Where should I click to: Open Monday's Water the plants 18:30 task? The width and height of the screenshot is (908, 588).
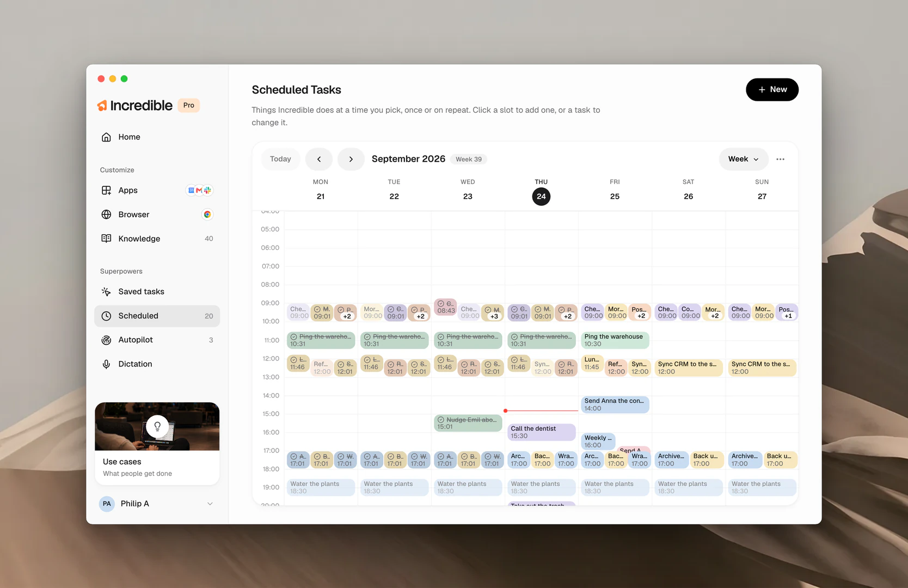click(x=321, y=487)
